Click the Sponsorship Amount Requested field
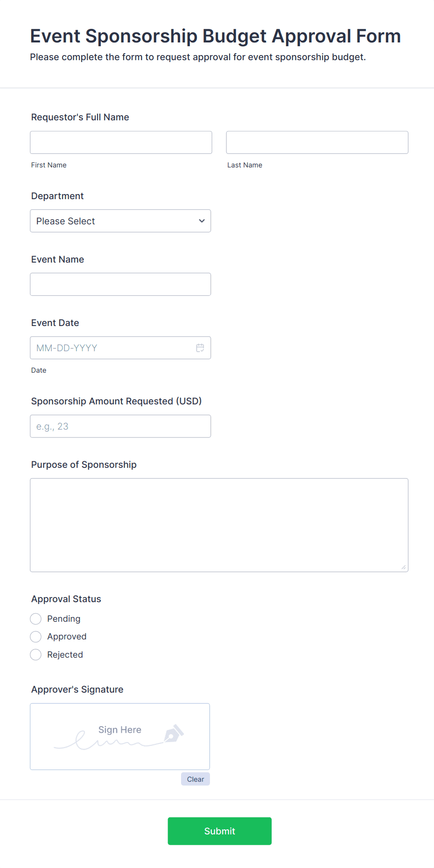The width and height of the screenshot is (434, 868). point(120,426)
